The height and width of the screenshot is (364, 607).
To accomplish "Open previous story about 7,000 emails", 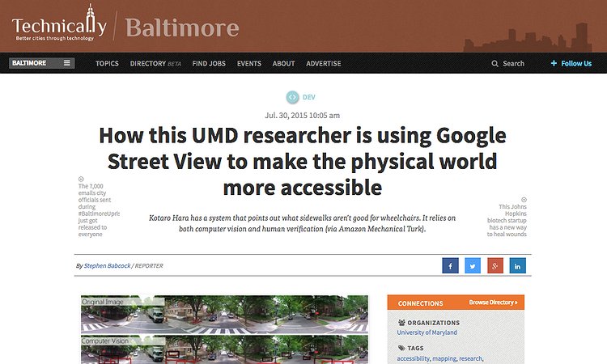I will (99, 210).
